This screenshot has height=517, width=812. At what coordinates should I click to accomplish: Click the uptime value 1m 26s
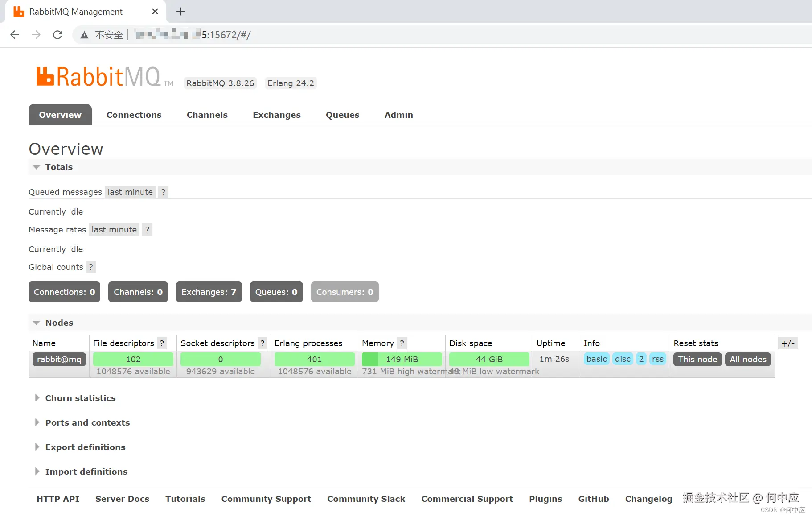pyautogui.click(x=554, y=359)
